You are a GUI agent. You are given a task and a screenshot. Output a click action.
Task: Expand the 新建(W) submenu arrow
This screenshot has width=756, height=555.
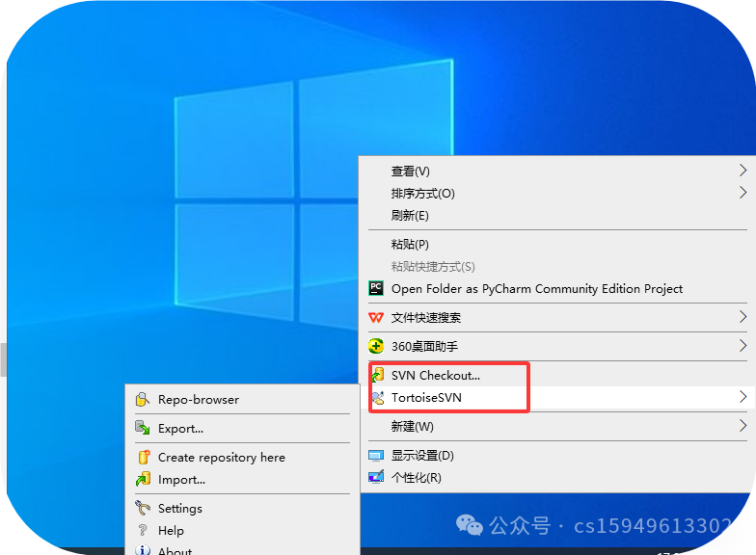pyautogui.click(x=742, y=426)
